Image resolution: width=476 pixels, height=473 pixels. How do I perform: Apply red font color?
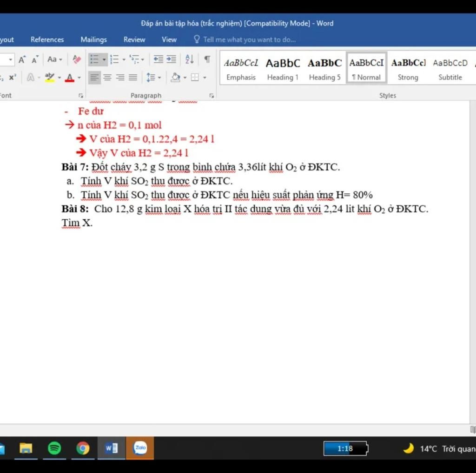(x=70, y=78)
